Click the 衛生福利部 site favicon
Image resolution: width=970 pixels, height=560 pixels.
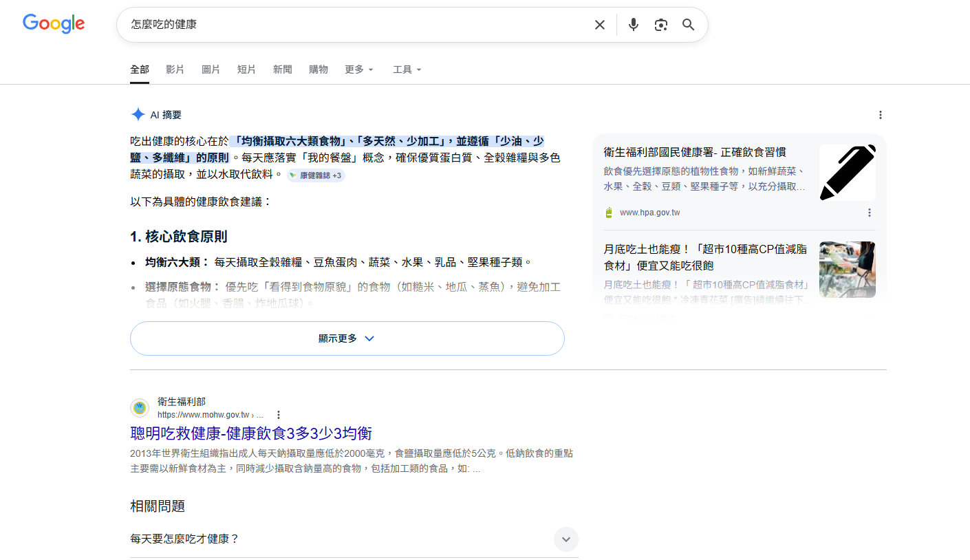(x=140, y=408)
